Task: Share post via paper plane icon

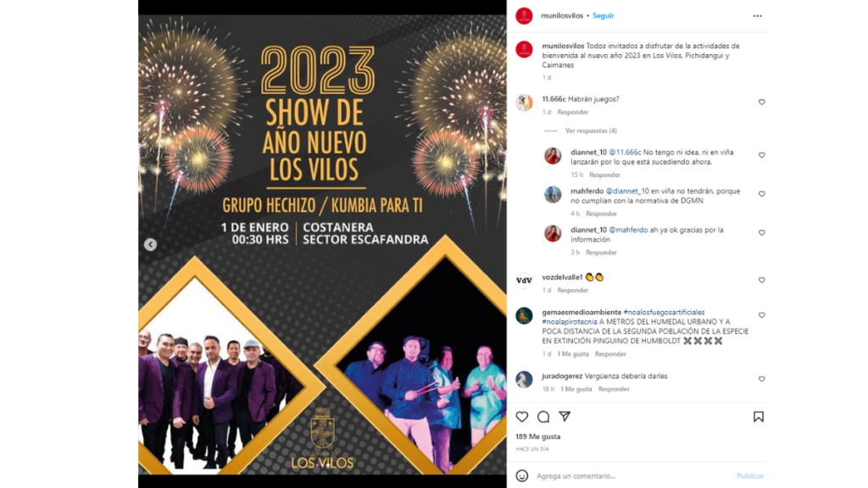Action: (565, 416)
